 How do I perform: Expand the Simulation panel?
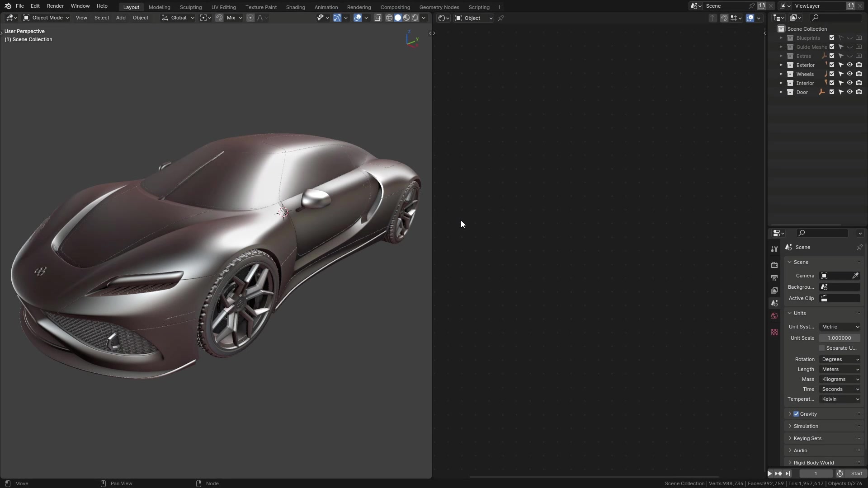coord(806,426)
